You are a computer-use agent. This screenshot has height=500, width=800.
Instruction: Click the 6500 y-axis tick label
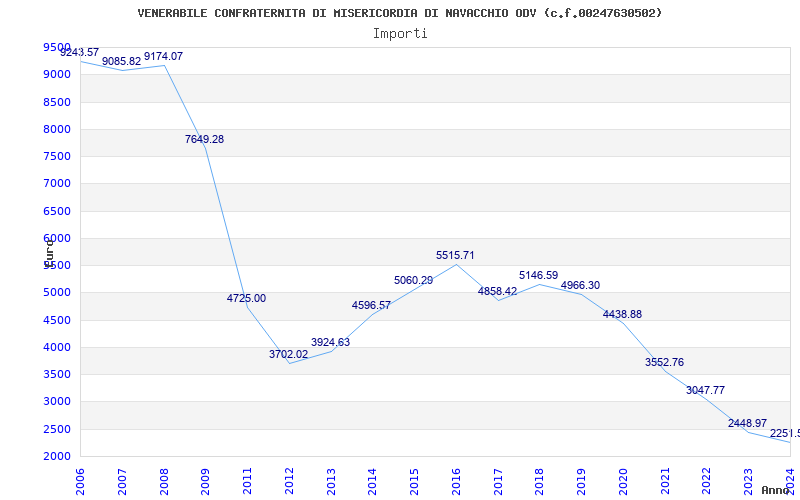pos(57,211)
